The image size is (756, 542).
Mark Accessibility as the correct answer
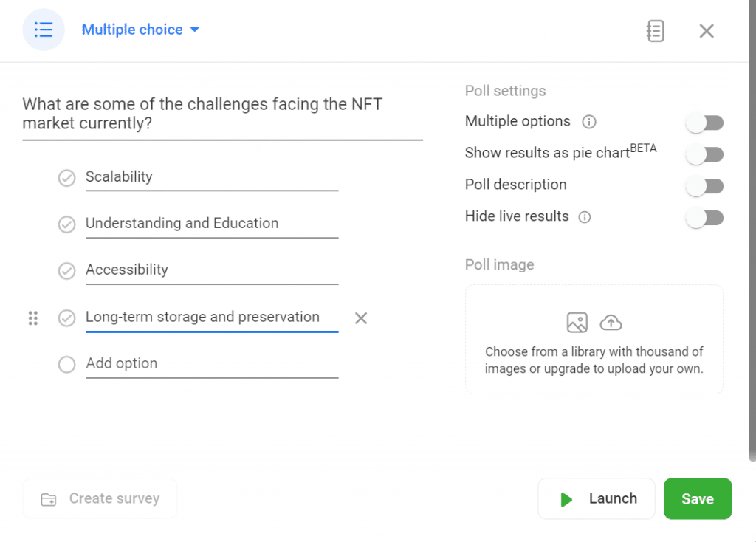pyautogui.click(x=67, y=271)
